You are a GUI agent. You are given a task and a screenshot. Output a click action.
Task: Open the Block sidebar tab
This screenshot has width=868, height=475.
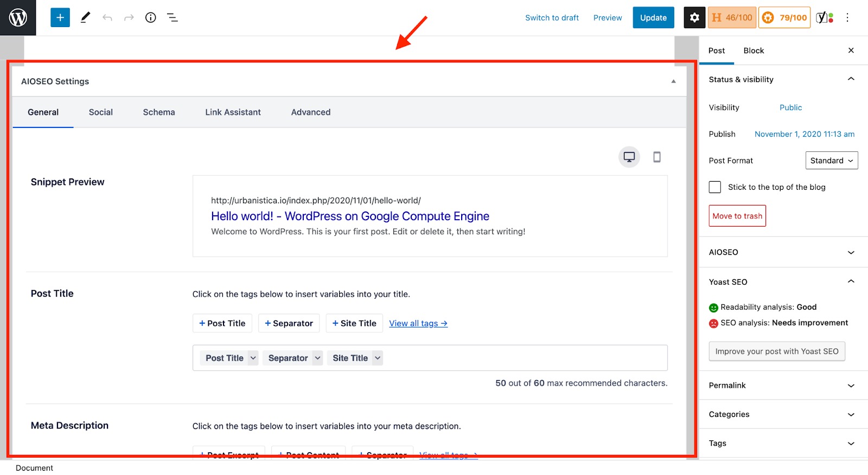(x=754, y=50)
